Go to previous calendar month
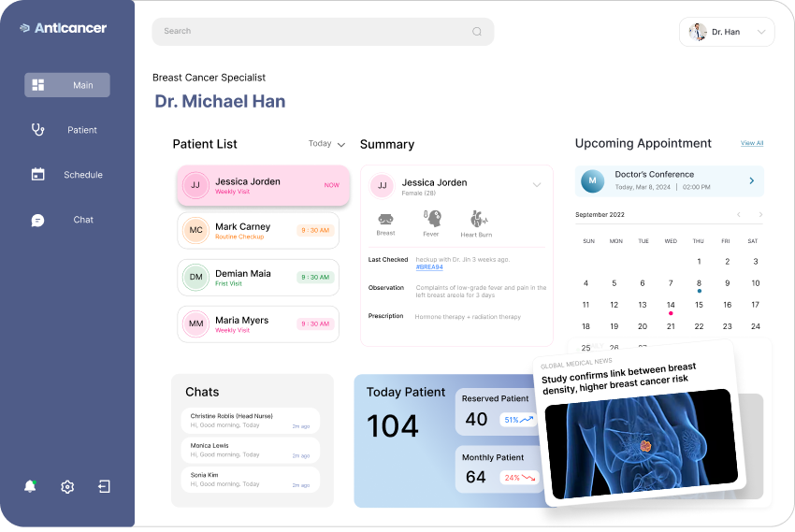The width and height of the screenshot is (795, 532). tap(739, 214)
